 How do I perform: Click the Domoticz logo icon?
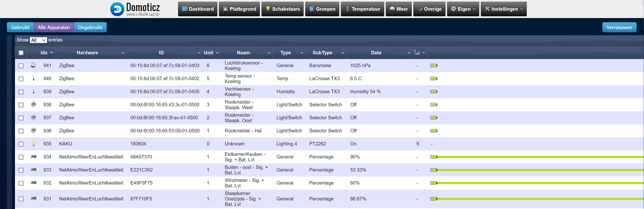pyautogui.click(x=117, y=9)
